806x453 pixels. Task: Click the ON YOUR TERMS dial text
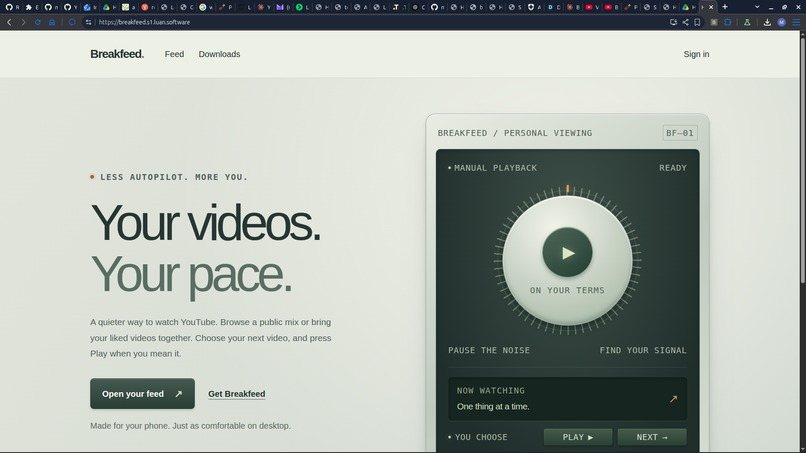pos(567,290)
